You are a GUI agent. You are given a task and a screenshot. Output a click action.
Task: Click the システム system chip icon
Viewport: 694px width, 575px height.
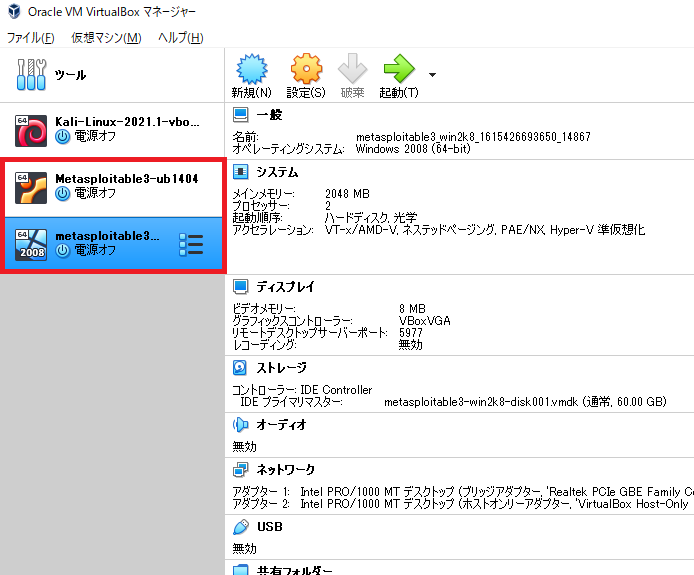tap(241, 172)
